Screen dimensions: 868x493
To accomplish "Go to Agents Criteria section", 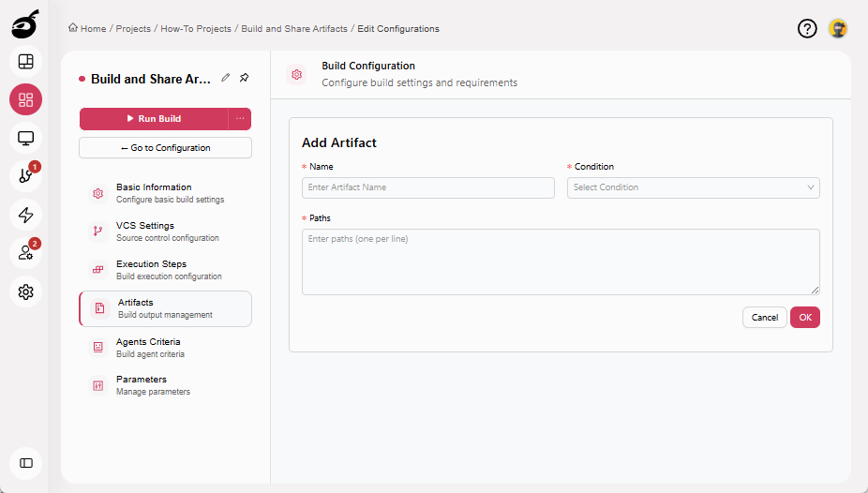I will [x=166, y=347].
